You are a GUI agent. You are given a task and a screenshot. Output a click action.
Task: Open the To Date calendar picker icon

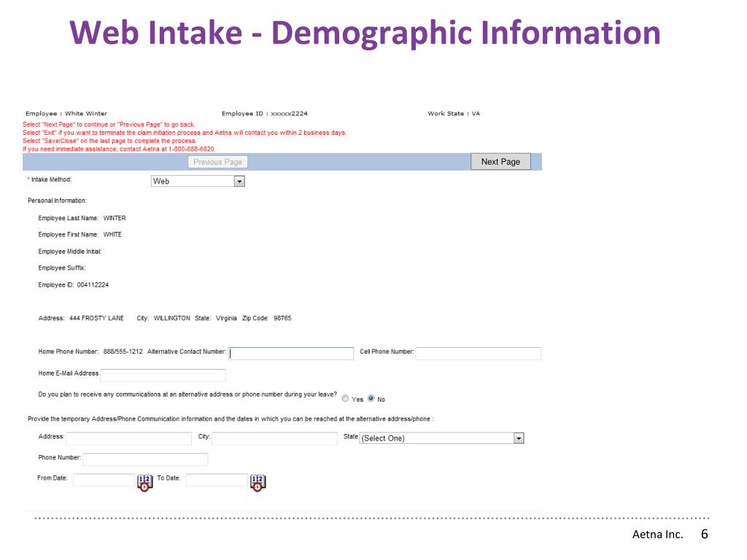coord(258,483)
